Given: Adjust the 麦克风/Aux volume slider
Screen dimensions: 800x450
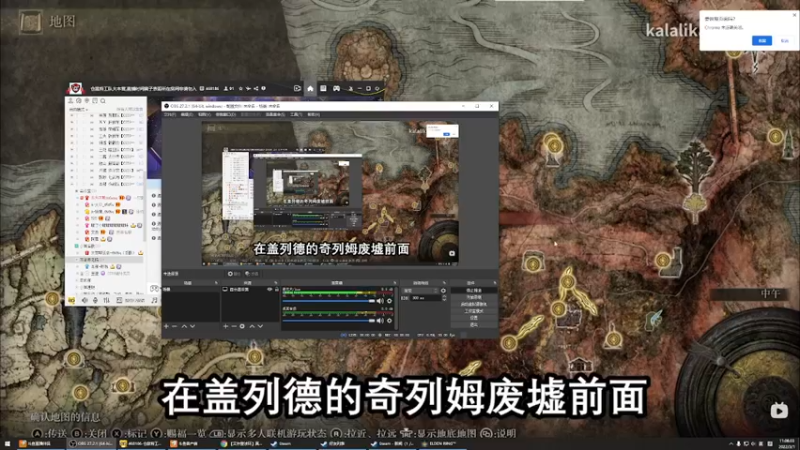Looking at the screenshot, I should point(329,301).
